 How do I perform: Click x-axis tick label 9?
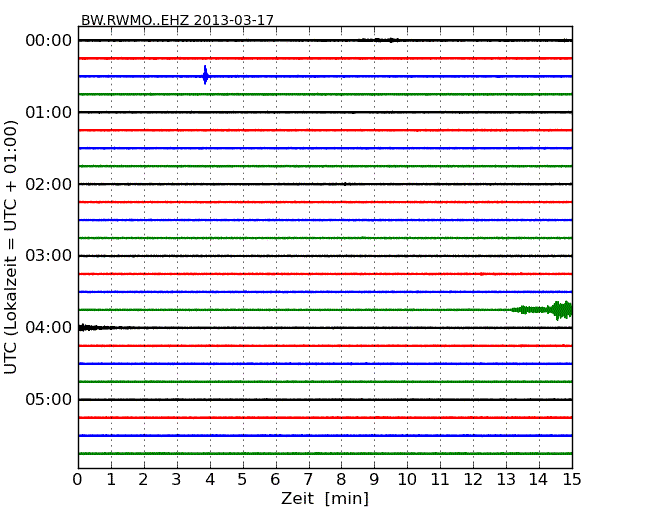374,480
